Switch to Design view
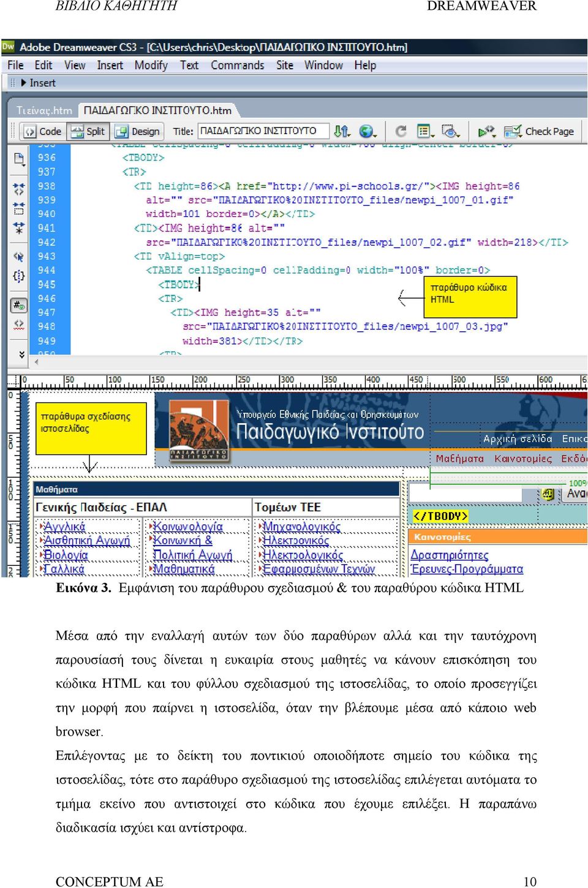 138,131
